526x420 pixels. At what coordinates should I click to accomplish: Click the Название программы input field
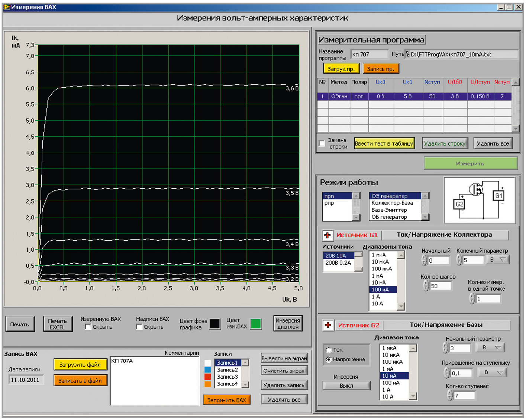pos(370,55)
